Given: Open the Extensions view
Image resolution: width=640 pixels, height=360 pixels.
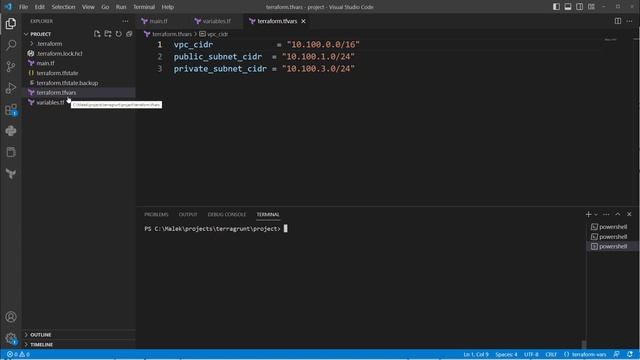Looking at the screenshot, I should click(x=11, y=110).
